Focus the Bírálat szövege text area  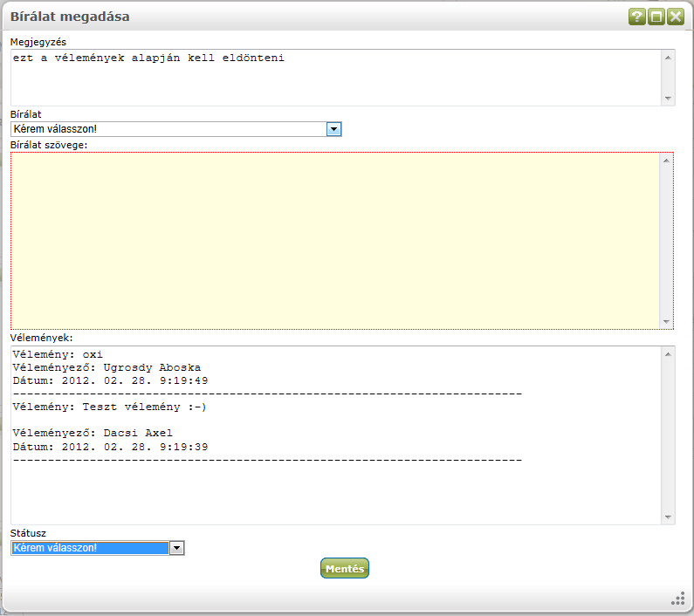[x=342, y=241]
